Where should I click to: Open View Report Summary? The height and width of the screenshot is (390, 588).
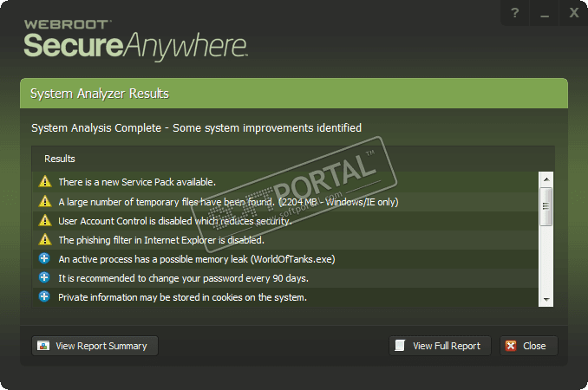coord(95,346)
